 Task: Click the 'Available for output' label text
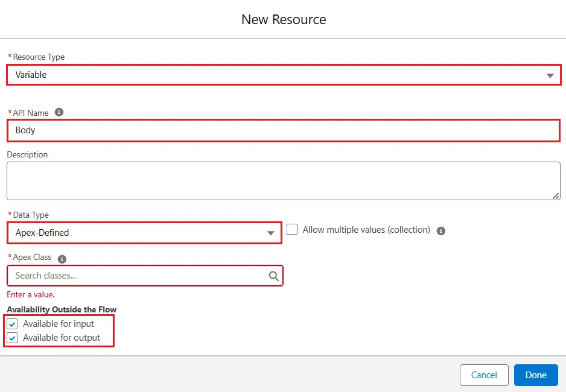(x=62, y=338)
